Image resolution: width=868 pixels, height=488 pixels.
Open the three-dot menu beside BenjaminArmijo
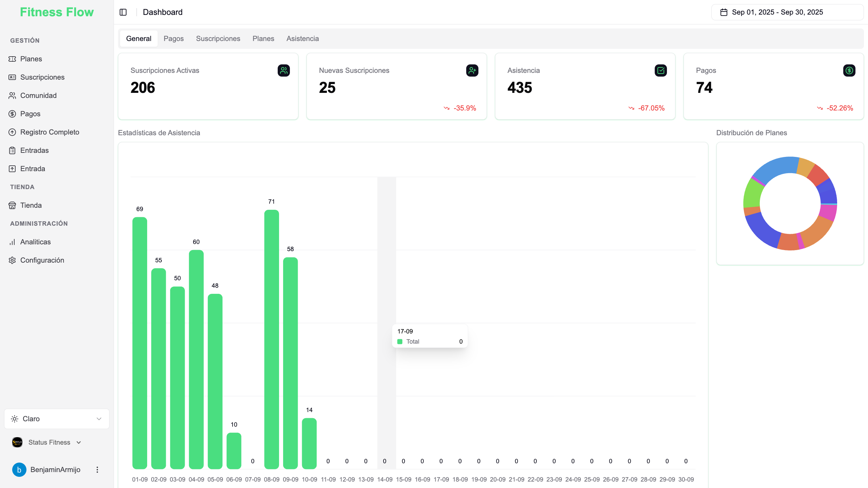pyautogui.click(x=97, y=470)
